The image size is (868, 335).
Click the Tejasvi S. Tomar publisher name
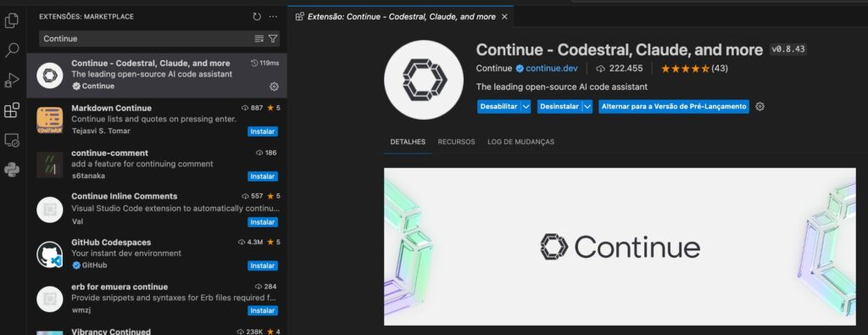[102, 131]
